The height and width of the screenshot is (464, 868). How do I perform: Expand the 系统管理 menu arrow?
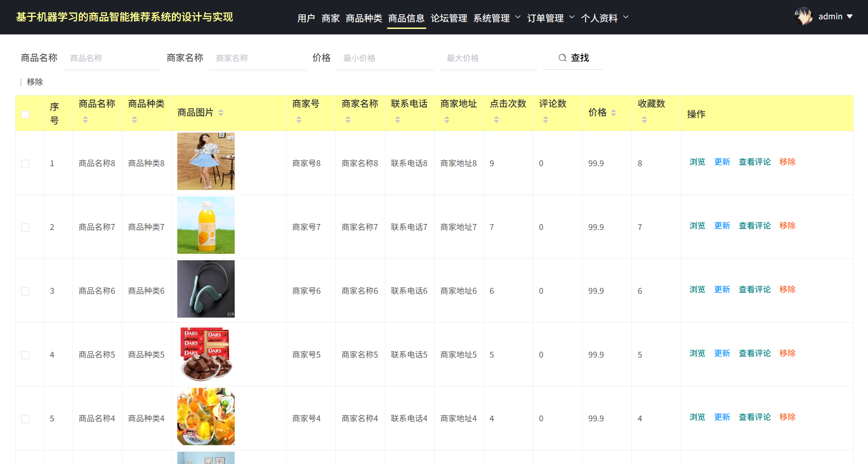point(518,17)
